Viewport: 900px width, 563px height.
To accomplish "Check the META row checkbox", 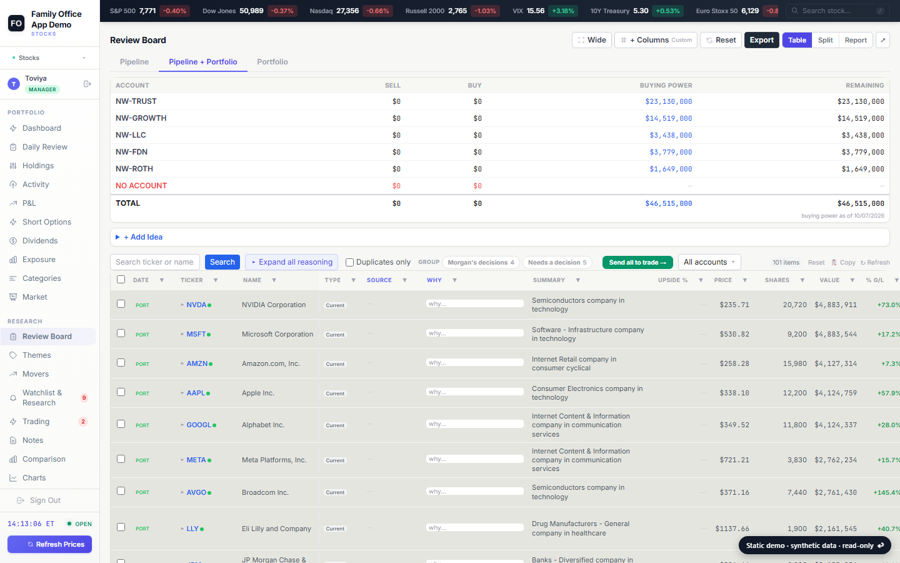I will coord(121,459).
